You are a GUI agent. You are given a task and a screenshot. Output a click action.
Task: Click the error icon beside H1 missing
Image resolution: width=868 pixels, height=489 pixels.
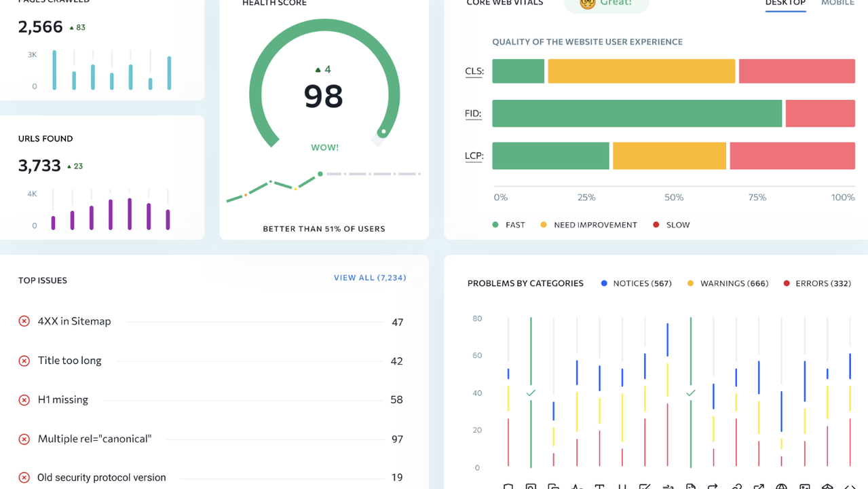tap(24, 400)
